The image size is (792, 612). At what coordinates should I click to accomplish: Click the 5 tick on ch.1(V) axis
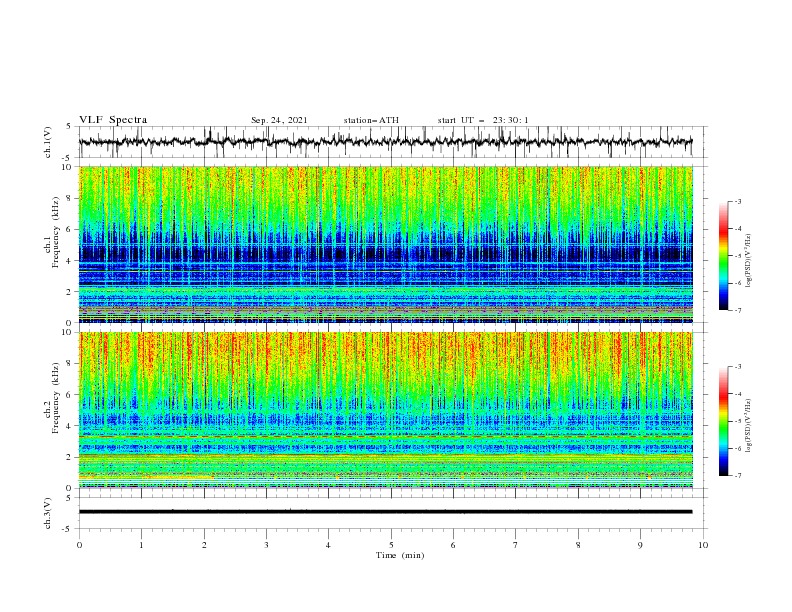[70, 126]
